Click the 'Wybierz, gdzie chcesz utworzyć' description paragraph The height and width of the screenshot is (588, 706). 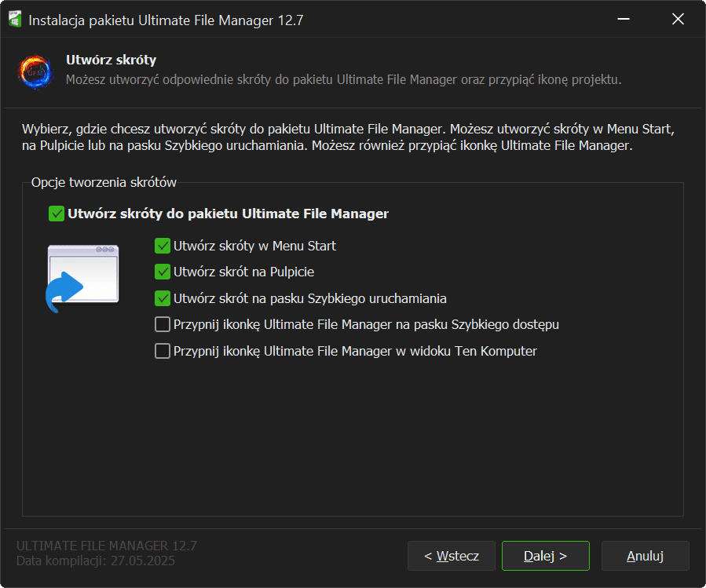(349, 137)
